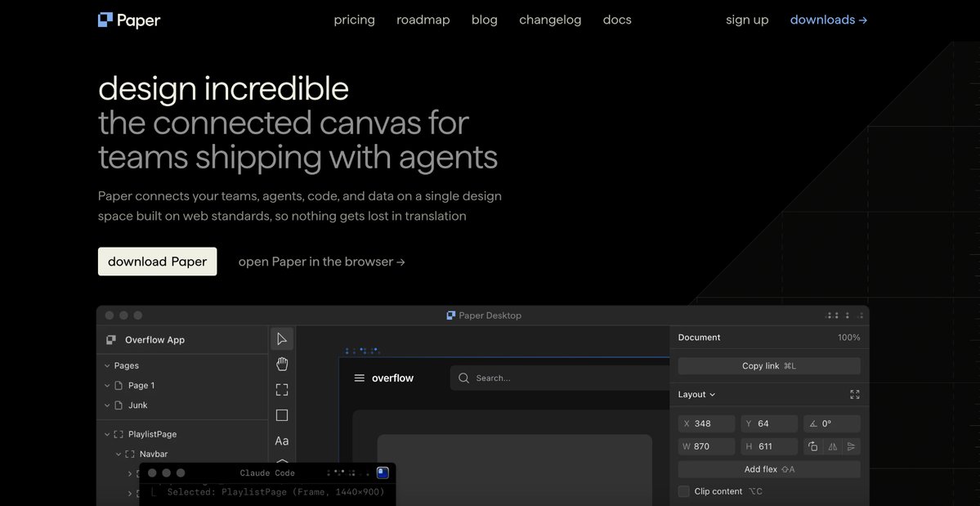Click the download Paper button
980x506 pixels.
[157, 261]
